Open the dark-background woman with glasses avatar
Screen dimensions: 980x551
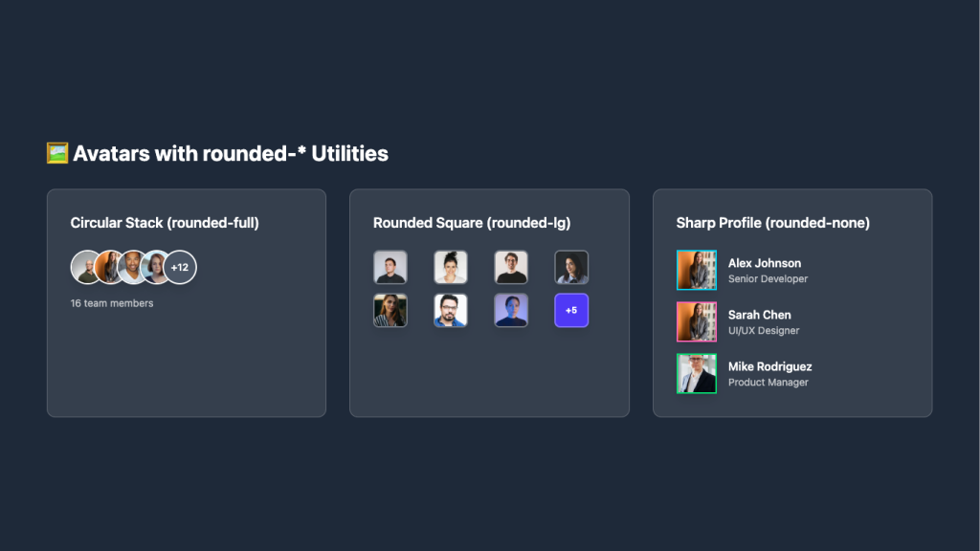(x=571, y=267)
